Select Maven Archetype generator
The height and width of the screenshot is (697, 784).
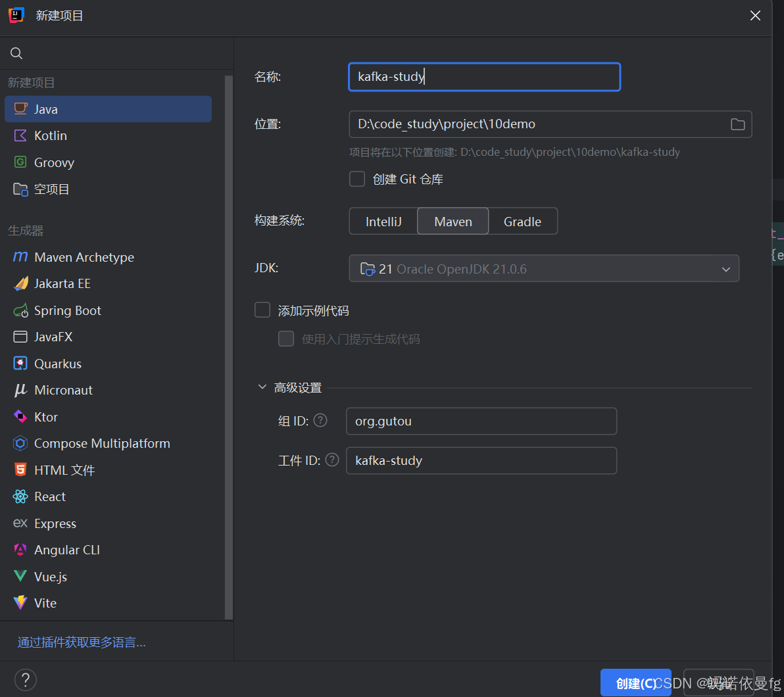tap(108, 257)
